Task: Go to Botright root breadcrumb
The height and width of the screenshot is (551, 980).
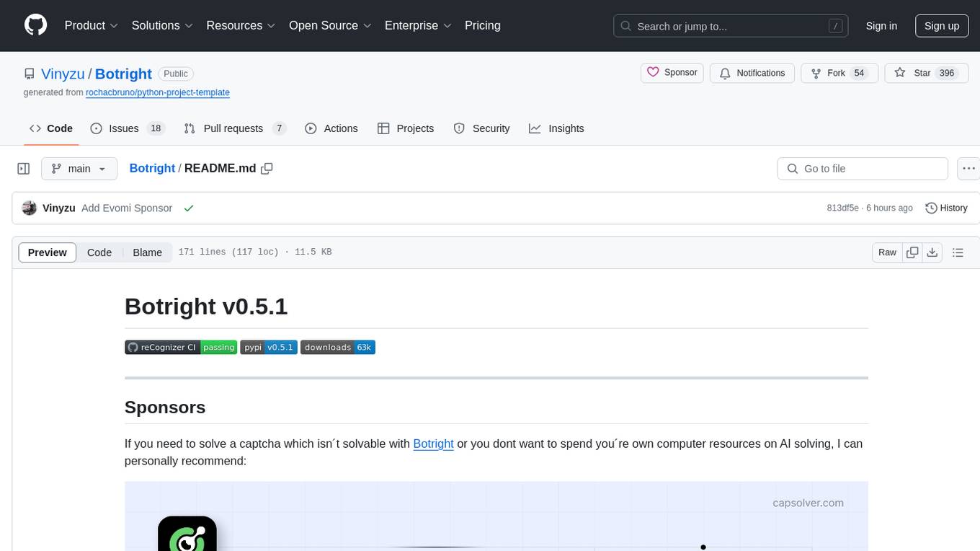Action: point(152,168)
